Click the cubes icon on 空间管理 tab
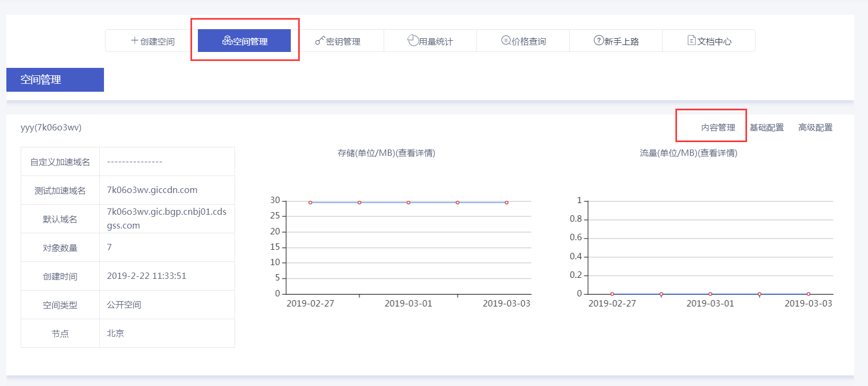Screen dimensions: 868x386 [x=227, y=40]
